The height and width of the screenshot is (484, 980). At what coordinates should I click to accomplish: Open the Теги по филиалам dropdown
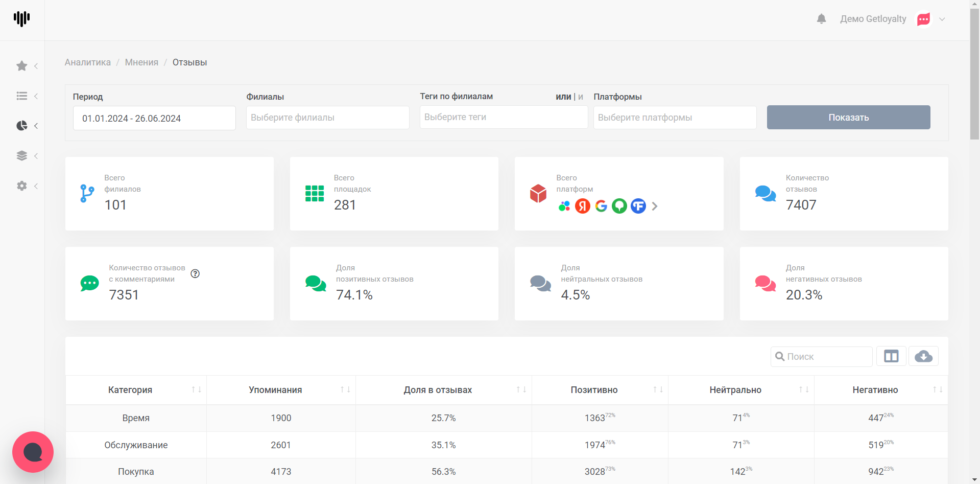tap(504, 117)
